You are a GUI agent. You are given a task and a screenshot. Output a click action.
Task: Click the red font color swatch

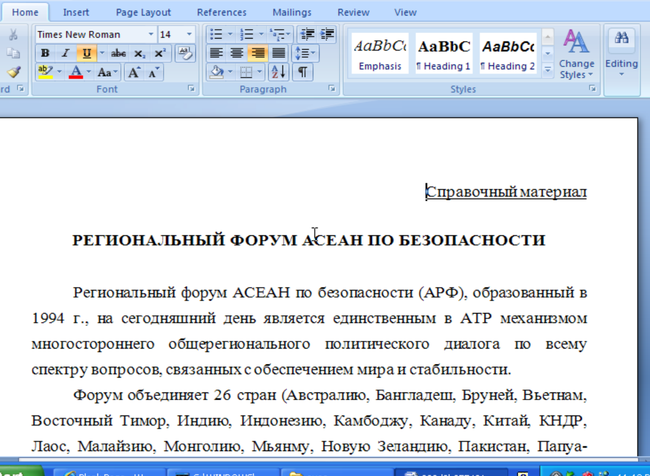[x=76, y=73]
